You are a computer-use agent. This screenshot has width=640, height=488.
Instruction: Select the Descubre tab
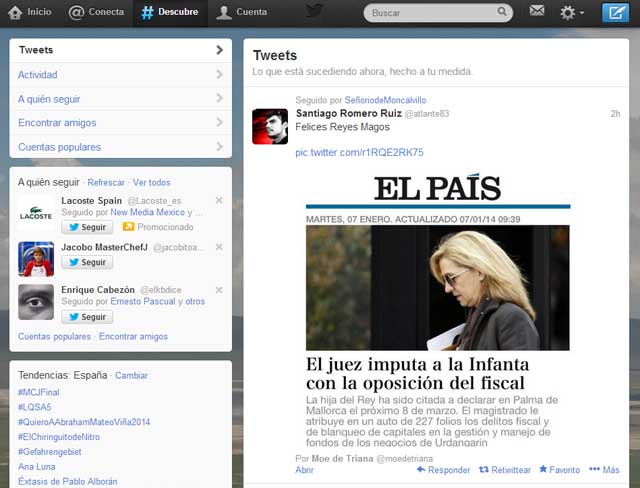click(170, 12)
